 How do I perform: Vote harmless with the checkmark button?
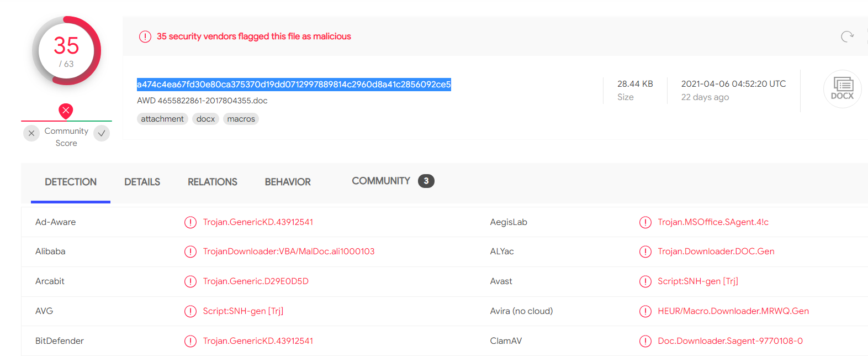tap(102, 133)
